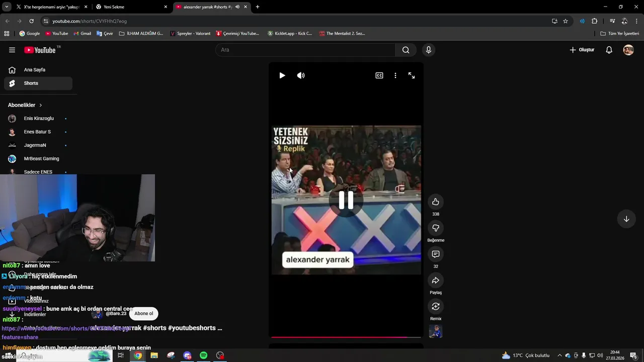The width and height of the screenshot is (644, 362).
Task: Open the Oluştur create menu
Action: 582,50
